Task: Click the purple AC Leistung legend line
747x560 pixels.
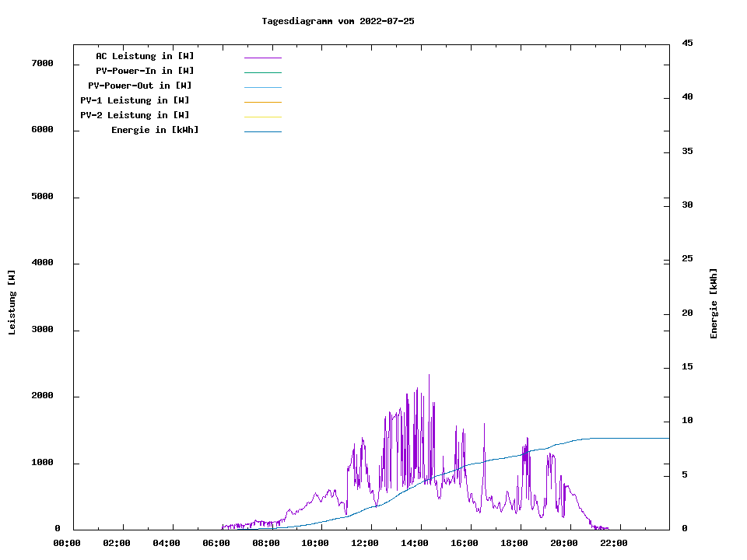Action: (262, 58)
